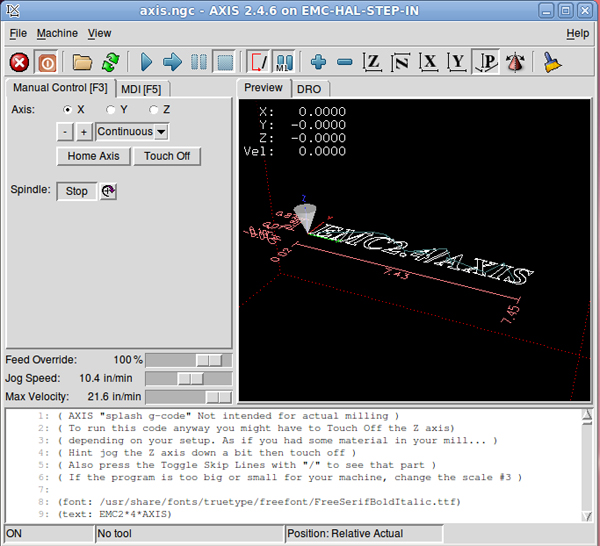The height and width of the screenshot is (546, 600).
Task: Switch to the DRO tab
Action: 309,89
